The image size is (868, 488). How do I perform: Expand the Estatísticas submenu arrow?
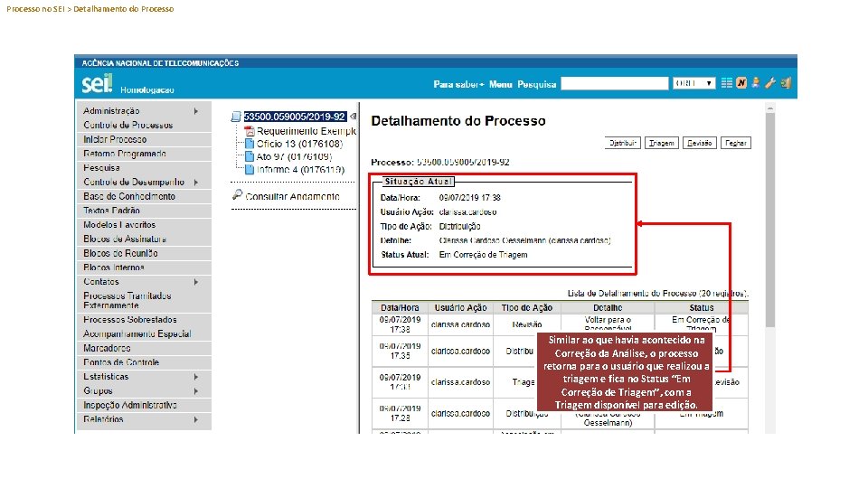click(x=196, y=377)
